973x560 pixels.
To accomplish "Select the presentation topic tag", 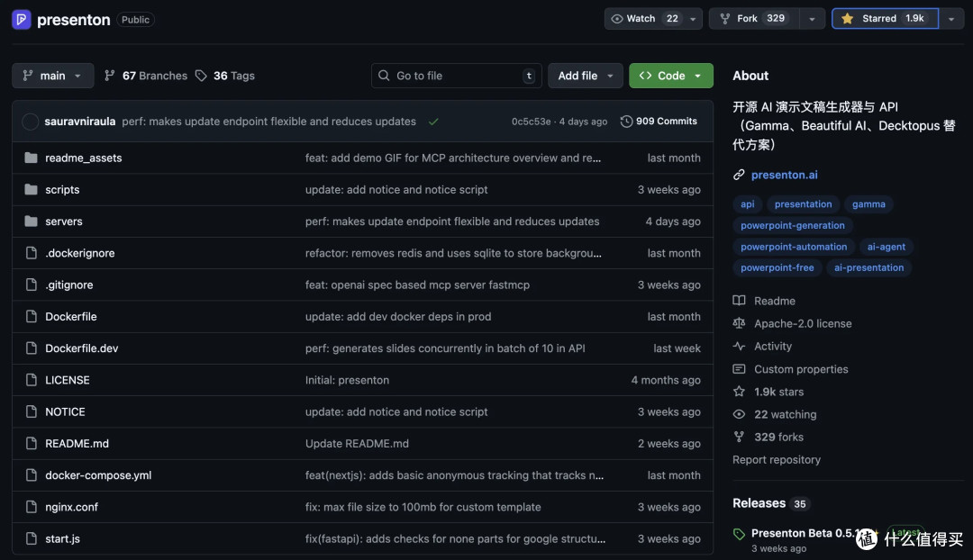I will [x=803, y=204].
